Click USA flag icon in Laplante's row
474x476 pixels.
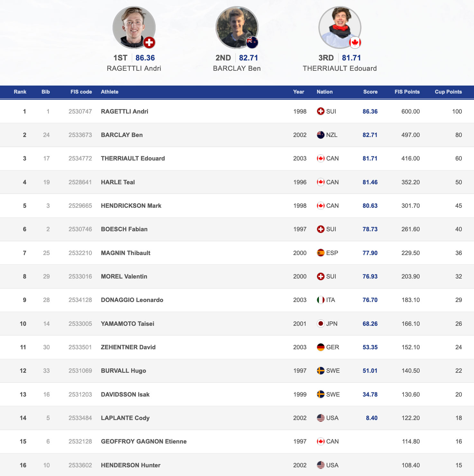click(x=321, y=418)
